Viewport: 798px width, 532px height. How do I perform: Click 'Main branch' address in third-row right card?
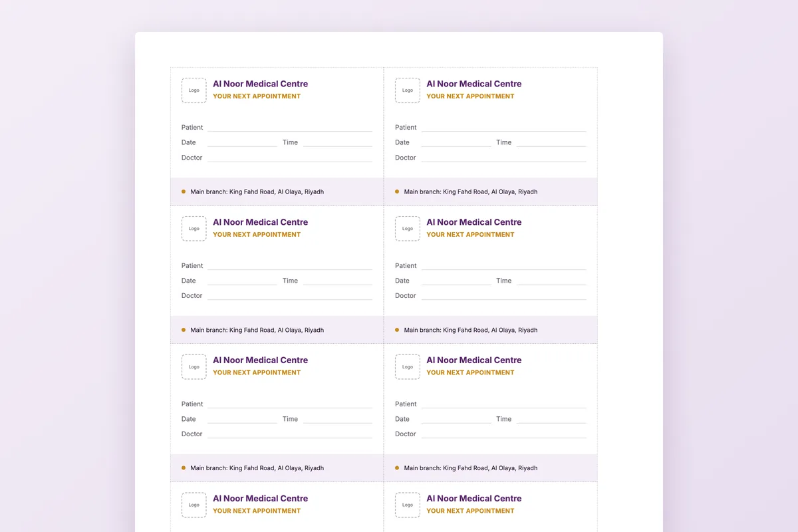(471, 468)
